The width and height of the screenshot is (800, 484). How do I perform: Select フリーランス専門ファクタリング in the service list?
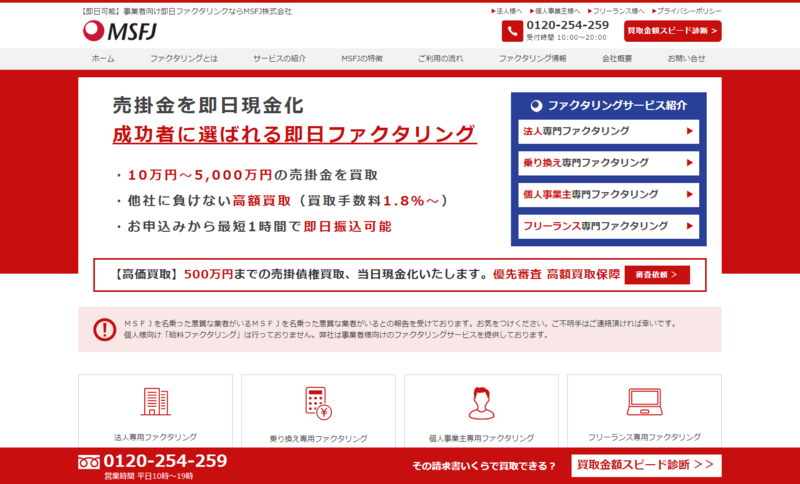(x=609, y=226)
